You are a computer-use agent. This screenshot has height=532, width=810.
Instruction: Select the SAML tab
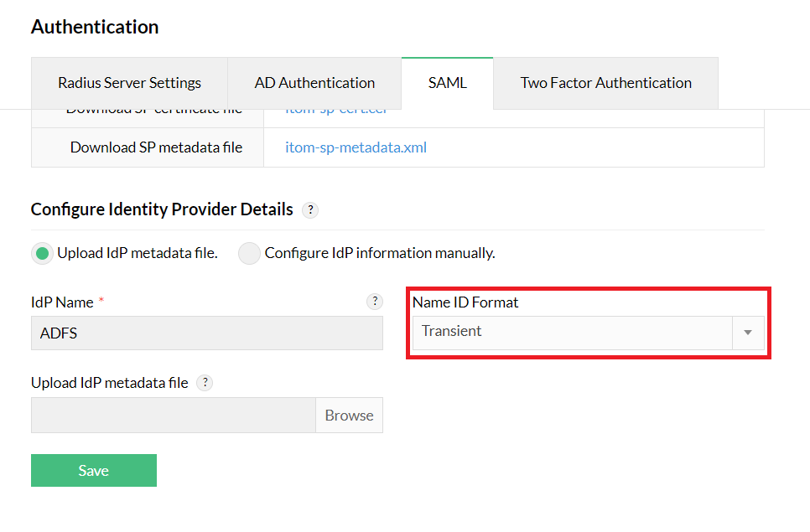[x=447, y=83]
